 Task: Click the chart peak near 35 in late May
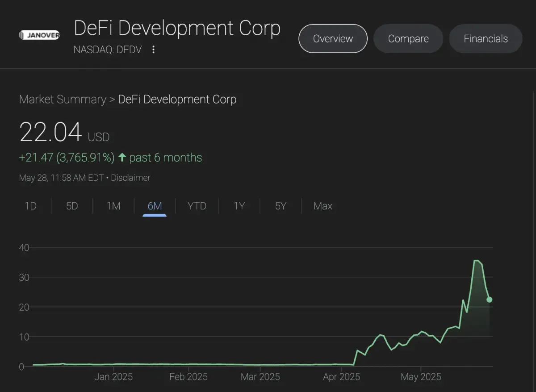[x=477, y=261]
